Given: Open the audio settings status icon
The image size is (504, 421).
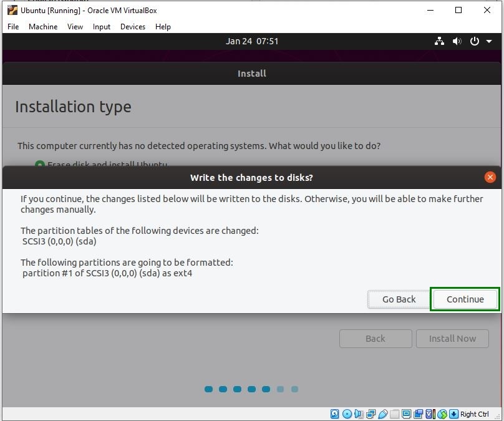Looking at the screenshot, I should pyautogui.click(x=359, y=414).
